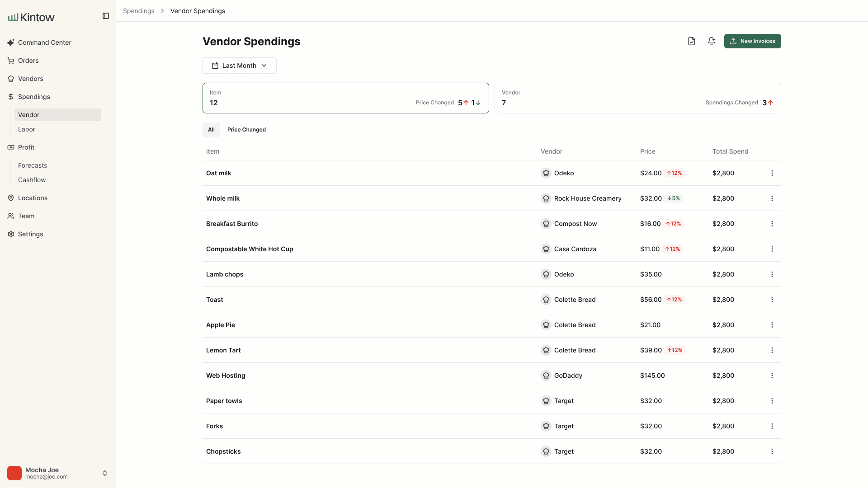Expand Spendings section in sidebar
This screenshot has height=488, width=868.
34,97
